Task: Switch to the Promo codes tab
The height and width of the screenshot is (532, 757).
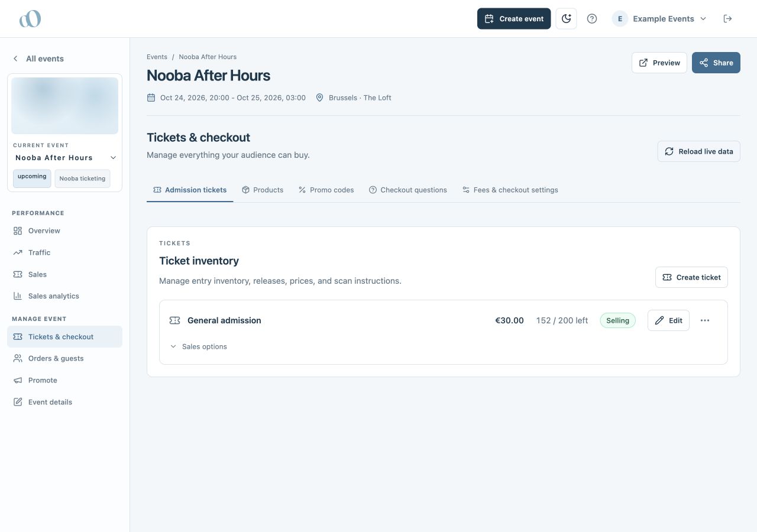Action: click(x=326, y=190)
